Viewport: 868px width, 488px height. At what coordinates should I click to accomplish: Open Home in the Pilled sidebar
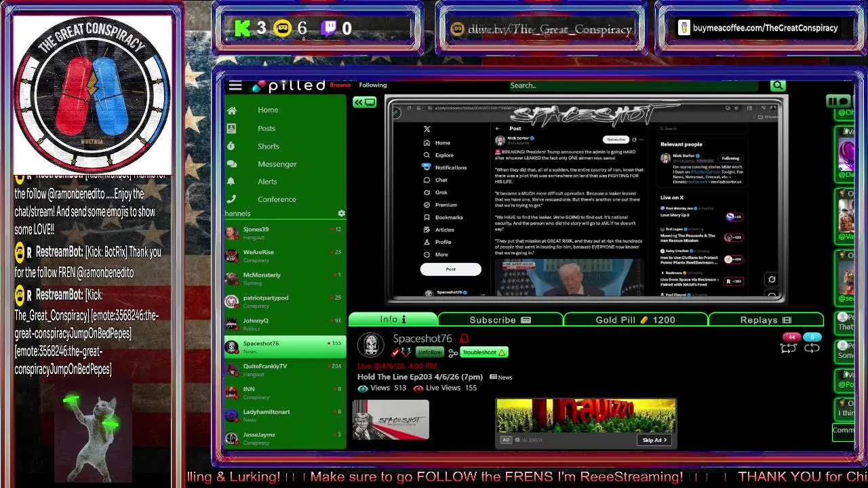268,110
